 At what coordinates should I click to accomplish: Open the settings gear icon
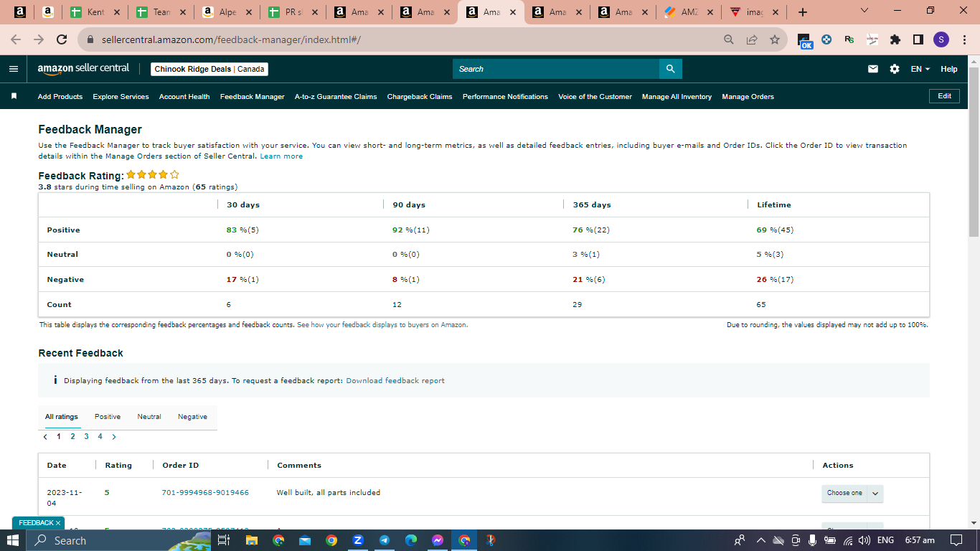pyautogui.click(x=895, y=69)
